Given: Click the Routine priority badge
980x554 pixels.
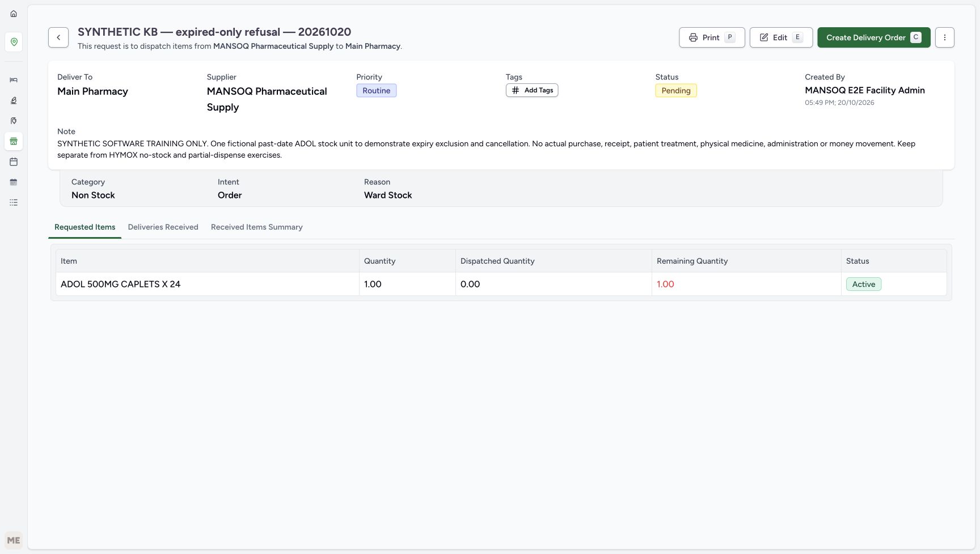Looking at the screenshot, I should [x=377, y=91].
